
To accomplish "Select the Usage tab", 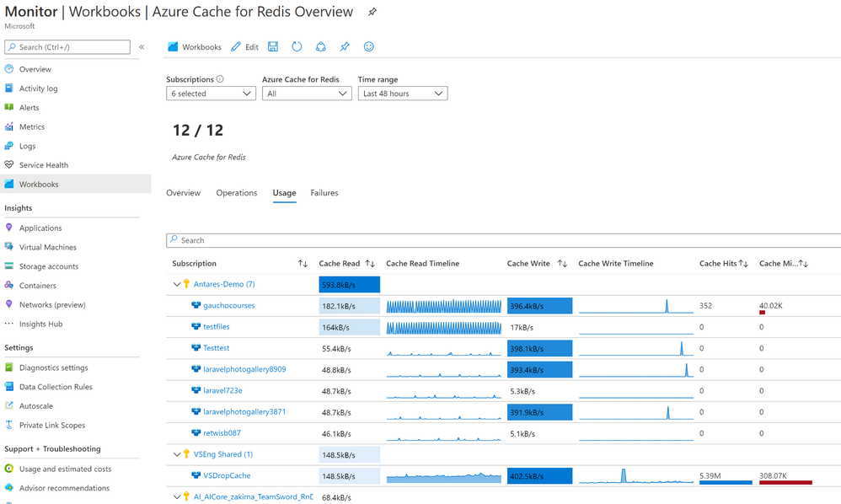I will coord(284,193).
